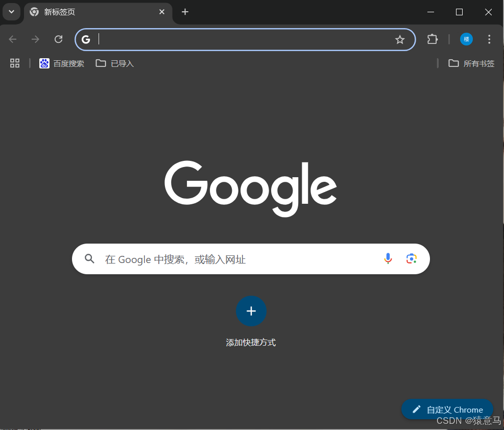The width and height of the screenshot is (504, 430).
Task: Open the extensions puzzle icon
Action: pos(433,39)
